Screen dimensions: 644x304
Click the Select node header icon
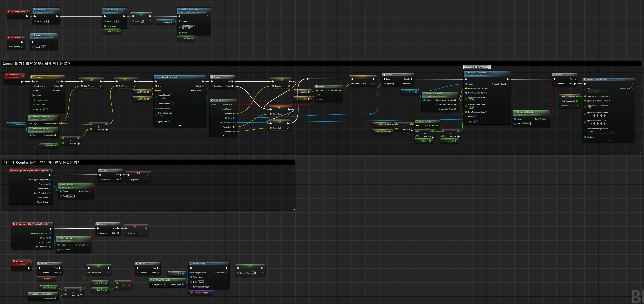click(317, 86)
